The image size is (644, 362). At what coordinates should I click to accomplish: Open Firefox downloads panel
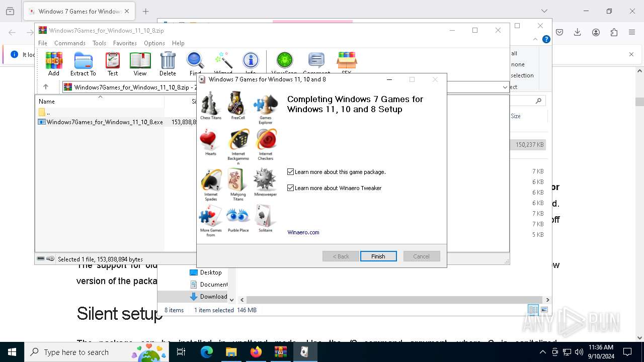(x=578, y=32)
